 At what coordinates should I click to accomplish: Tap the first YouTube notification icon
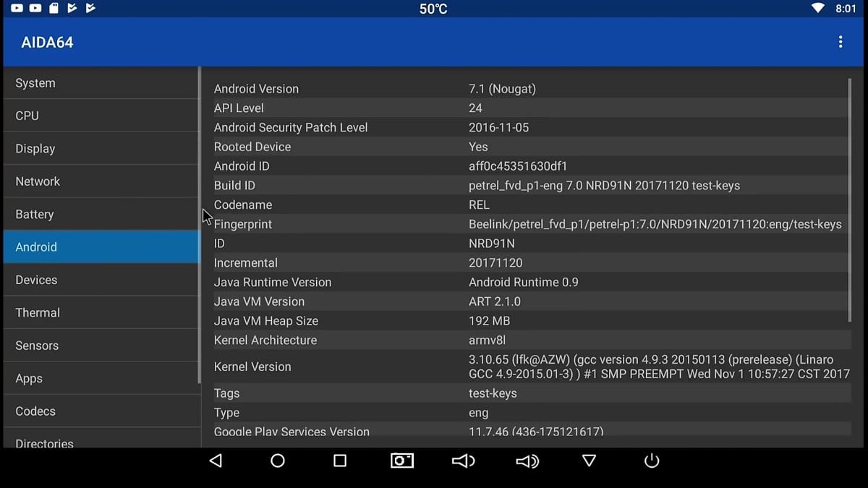17,9
